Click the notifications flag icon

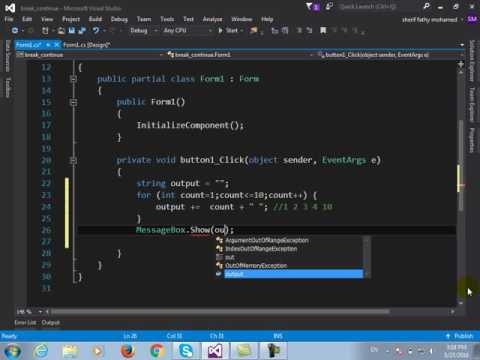309,7
